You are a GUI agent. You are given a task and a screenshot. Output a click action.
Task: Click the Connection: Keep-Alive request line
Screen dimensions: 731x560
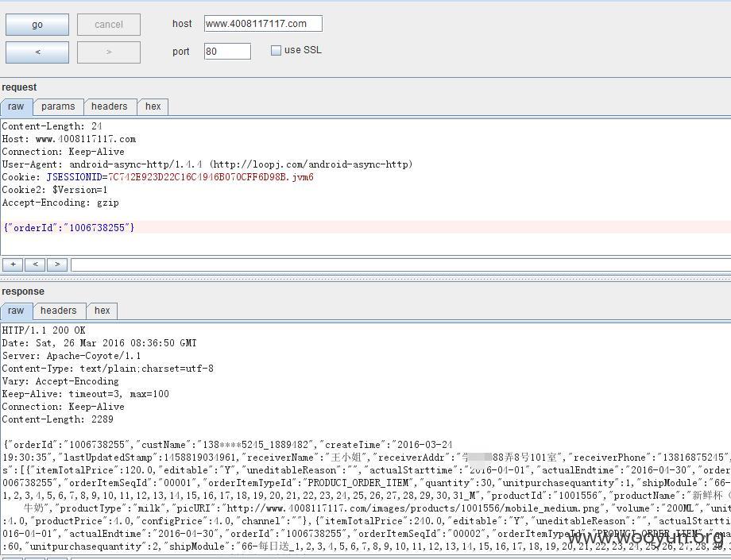64,152
